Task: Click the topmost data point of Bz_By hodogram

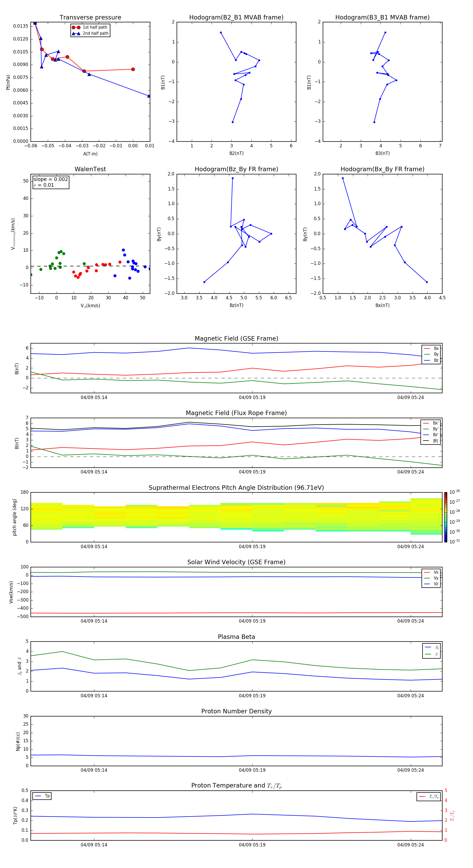Action: tap(233, 178)
